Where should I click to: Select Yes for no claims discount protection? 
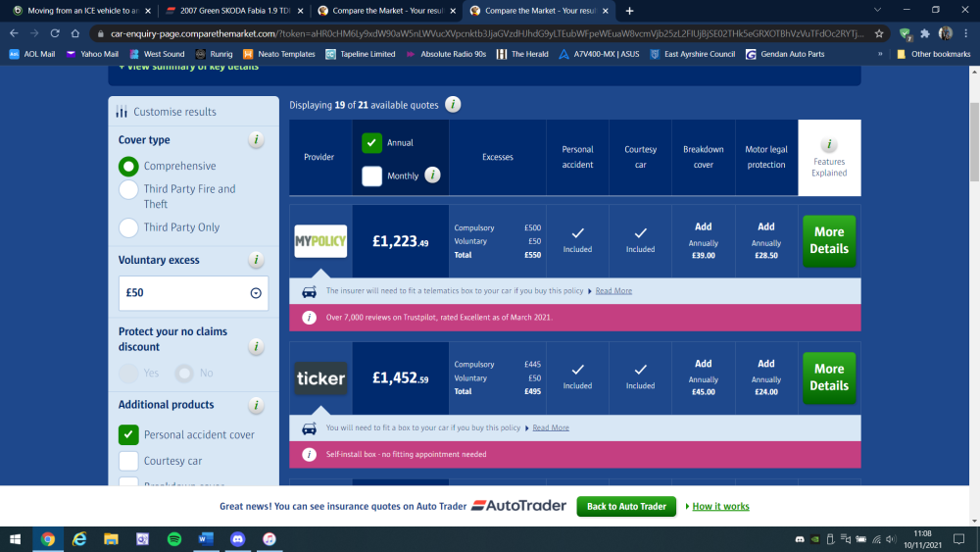pyautogui.click(x=128, y=374)
